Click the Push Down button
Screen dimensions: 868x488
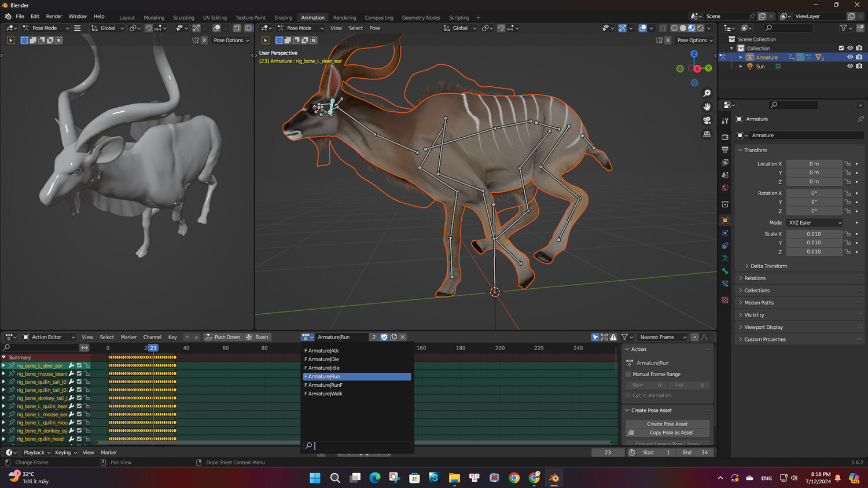223,337
